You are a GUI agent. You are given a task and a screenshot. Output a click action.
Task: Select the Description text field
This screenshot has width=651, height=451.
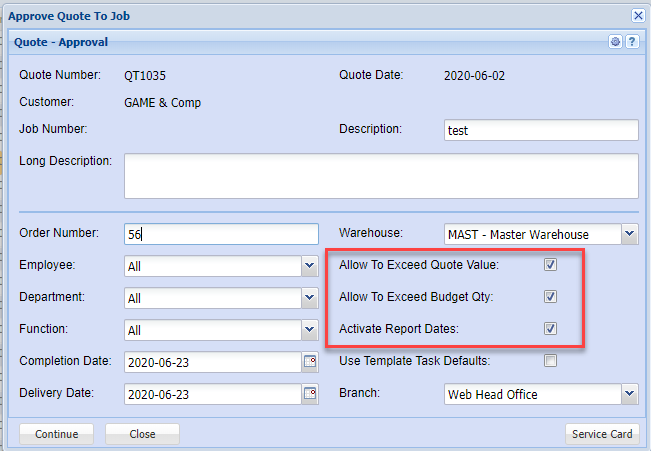[x=540, y=130]
